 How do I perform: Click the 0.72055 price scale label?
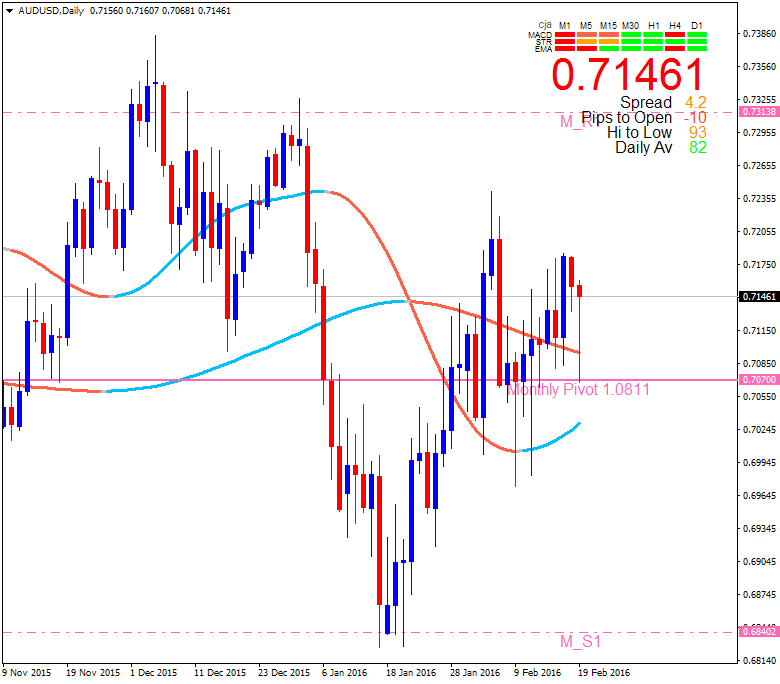click(759, 231)
